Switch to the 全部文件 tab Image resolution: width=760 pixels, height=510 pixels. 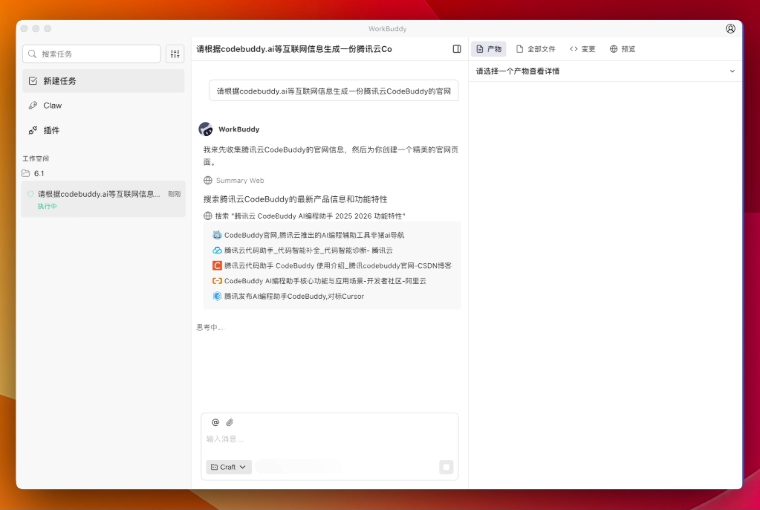[x=536, y=49]
